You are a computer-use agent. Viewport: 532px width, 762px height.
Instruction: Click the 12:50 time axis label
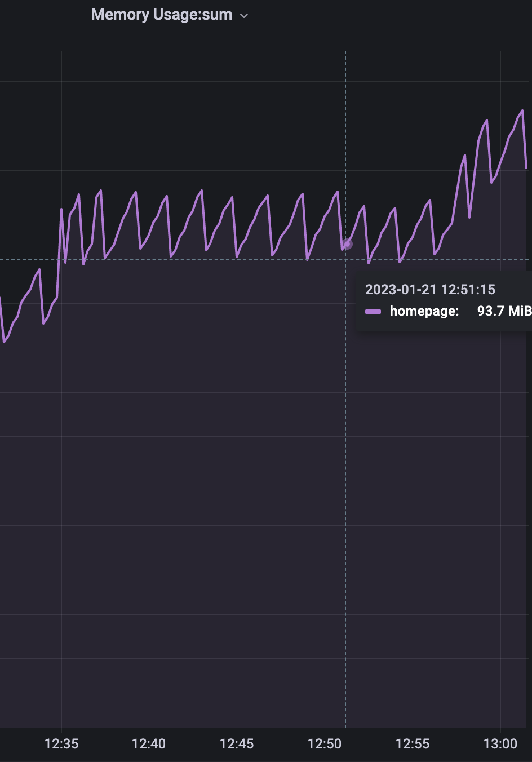(325, 743)
